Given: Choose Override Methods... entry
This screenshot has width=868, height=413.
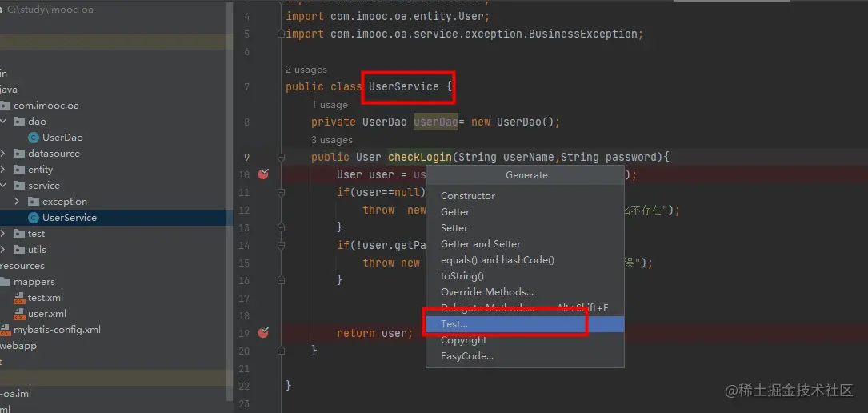Looking at the screenshot, I should (487, 292).
